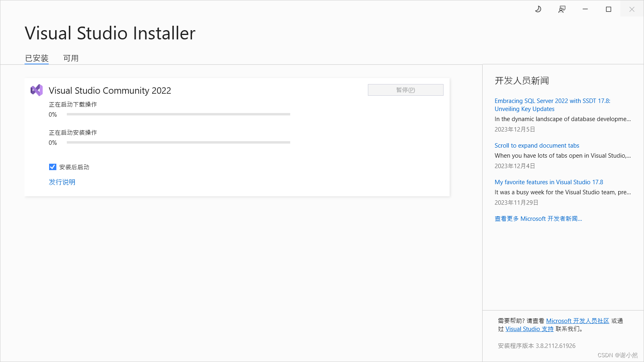Uncheck the 安装后启动 checkbox
This screenshot has width=644, height=362.
(x=53, y=167)
